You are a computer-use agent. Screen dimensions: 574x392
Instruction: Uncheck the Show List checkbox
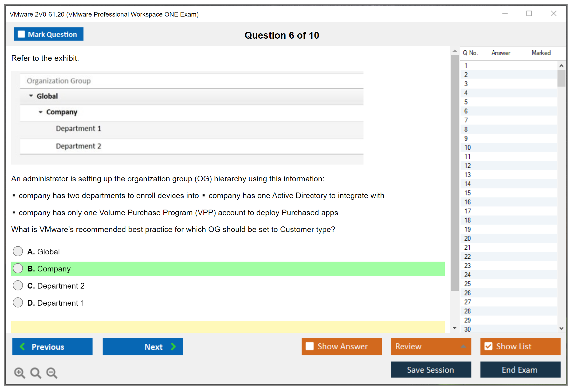pyautogui.click(x=488, y=346)
